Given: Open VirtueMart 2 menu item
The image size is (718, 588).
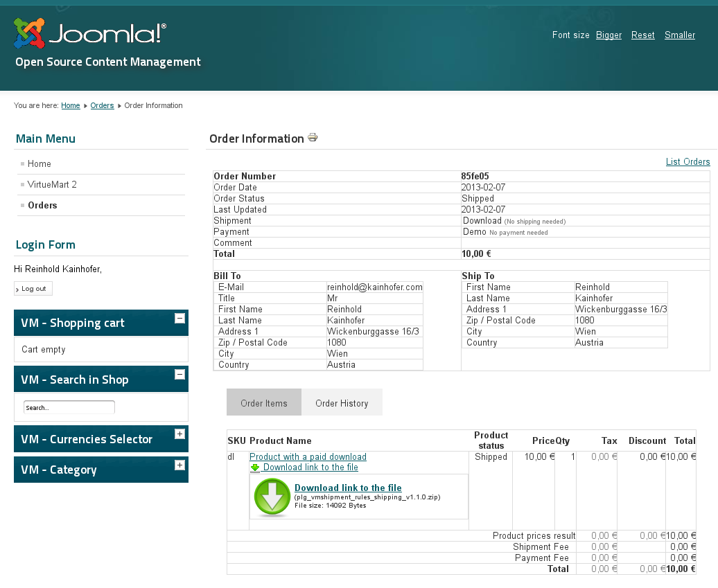Looking at the screenshot, I should click(52, 185).
